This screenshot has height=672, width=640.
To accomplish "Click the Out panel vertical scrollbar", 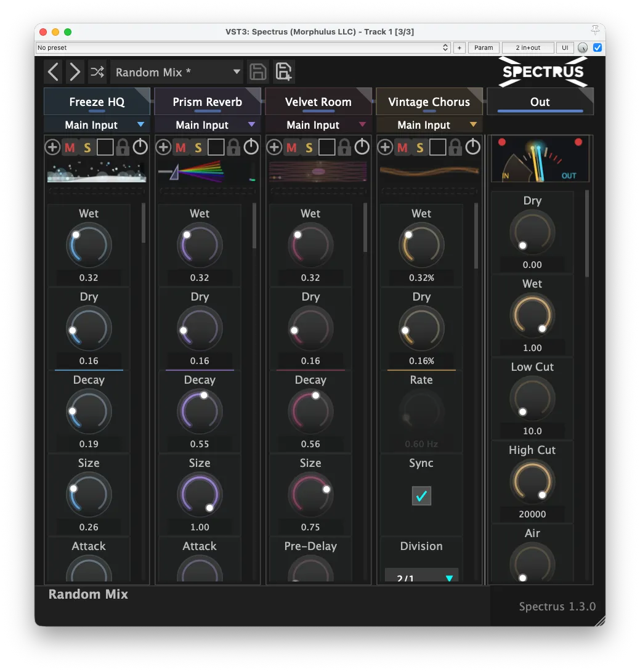I will coord(587,233).
